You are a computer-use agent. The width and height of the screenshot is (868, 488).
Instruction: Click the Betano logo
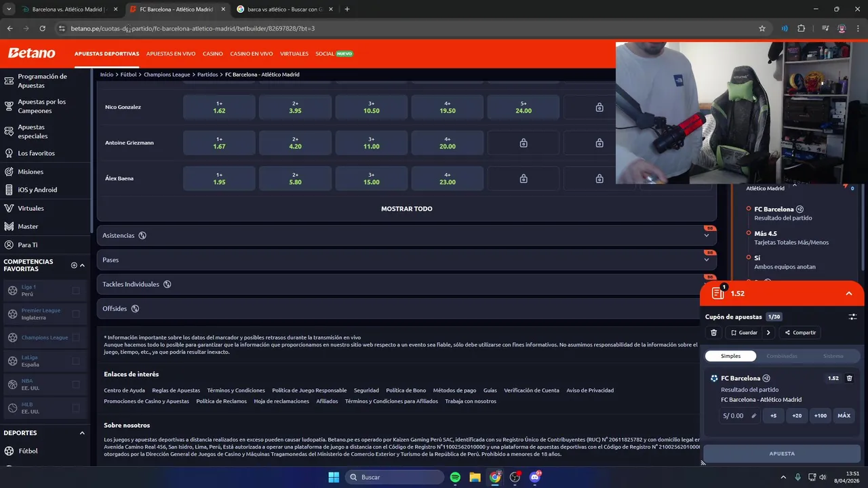coord(31,54)
